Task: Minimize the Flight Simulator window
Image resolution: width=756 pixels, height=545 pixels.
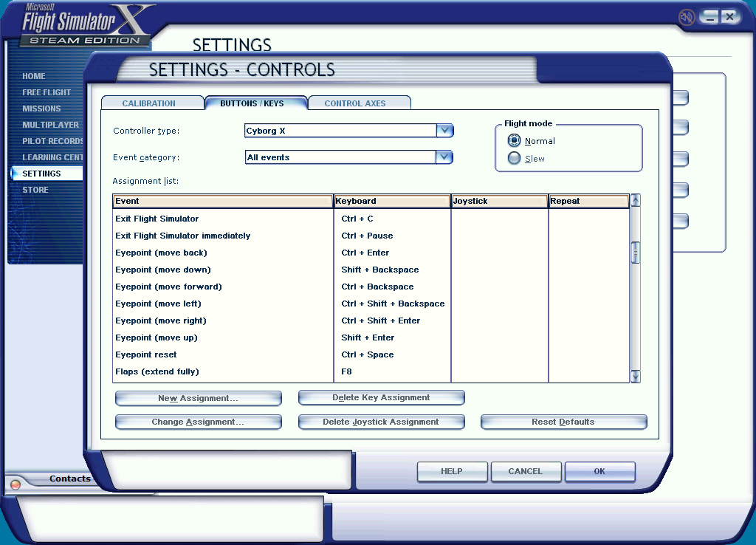Action: coord(709,17)
